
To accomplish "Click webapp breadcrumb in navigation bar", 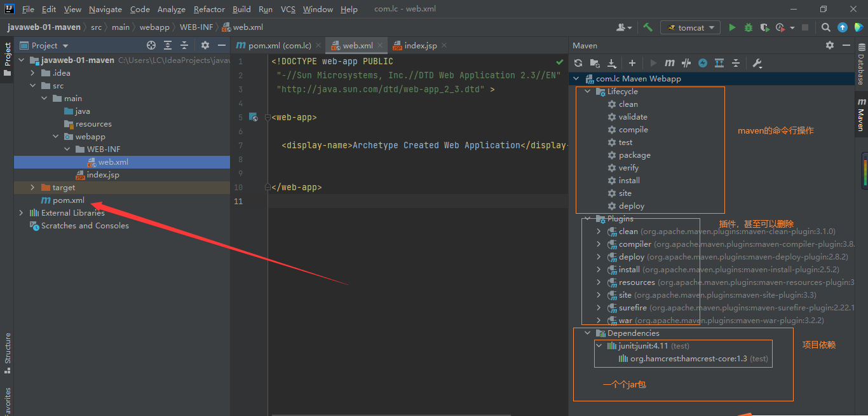I will tap(154, 27).
